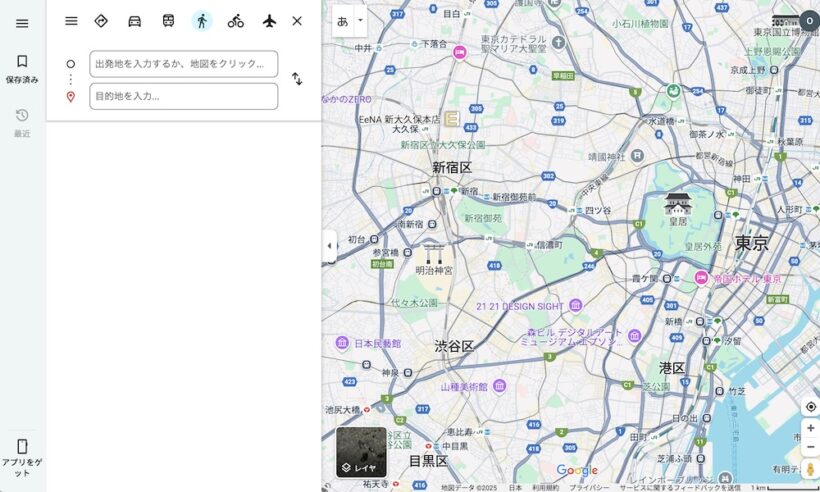Open the 最近 recents tab
Screen dimensions: 820x492
[22, 122]
